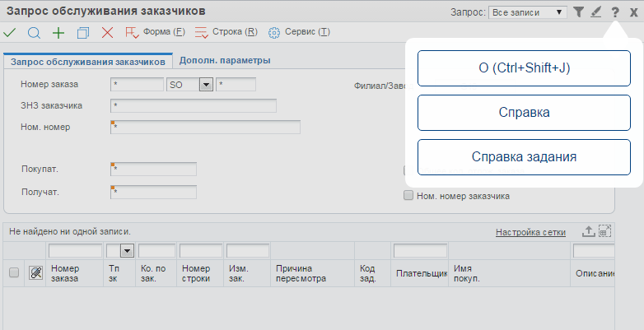
Task: Toggle the select-all rows checkbox in grid
Action: coord(13,272)
